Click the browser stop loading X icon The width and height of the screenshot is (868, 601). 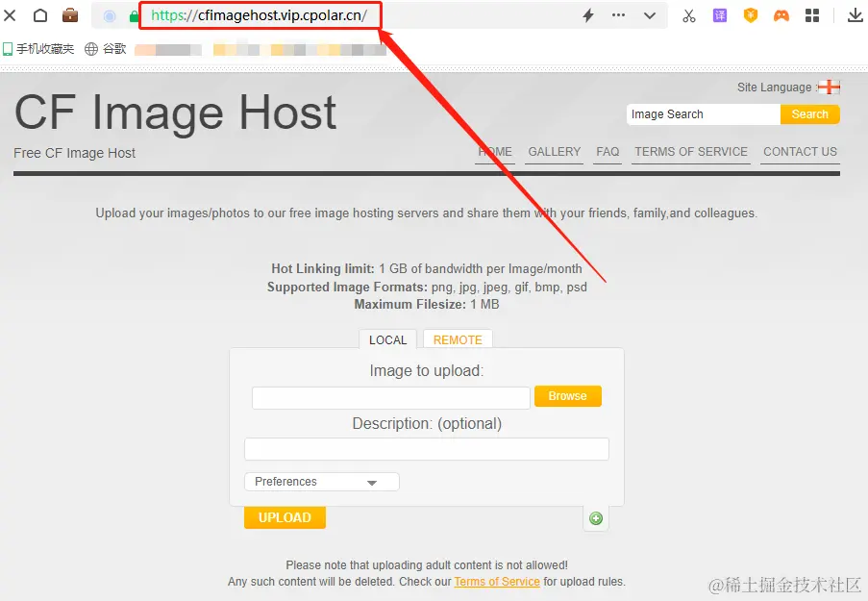tap(10, 15)
